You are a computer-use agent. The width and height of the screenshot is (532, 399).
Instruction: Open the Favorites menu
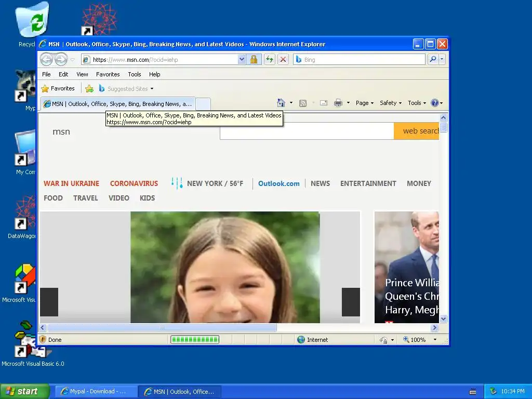108,74
